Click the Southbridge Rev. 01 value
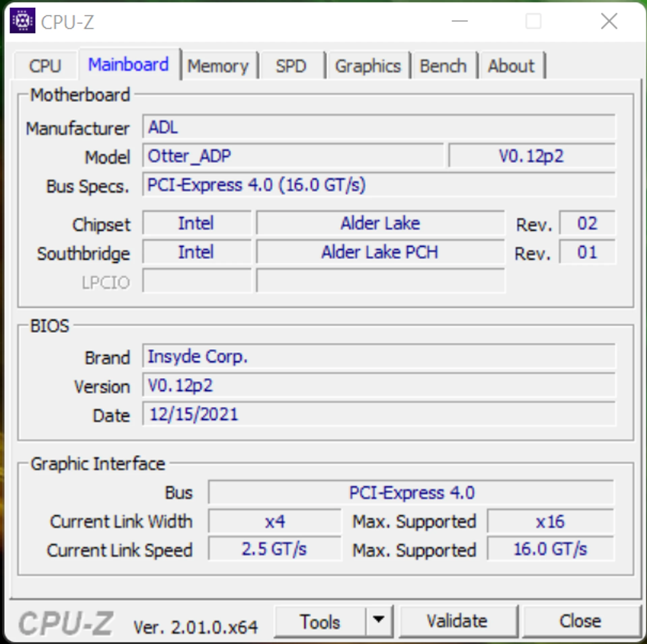The height and width of the screenshot is (644, 647). point(587,252)
